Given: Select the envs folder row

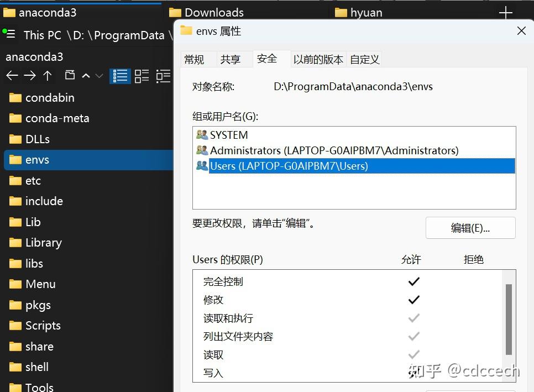Looking at the screenshot, I should 88,160.
